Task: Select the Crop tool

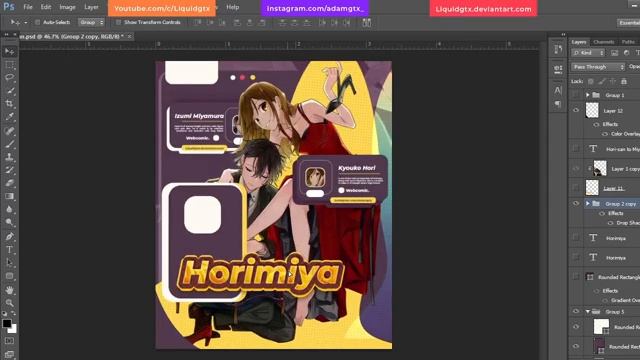Action: click(9, 104)
